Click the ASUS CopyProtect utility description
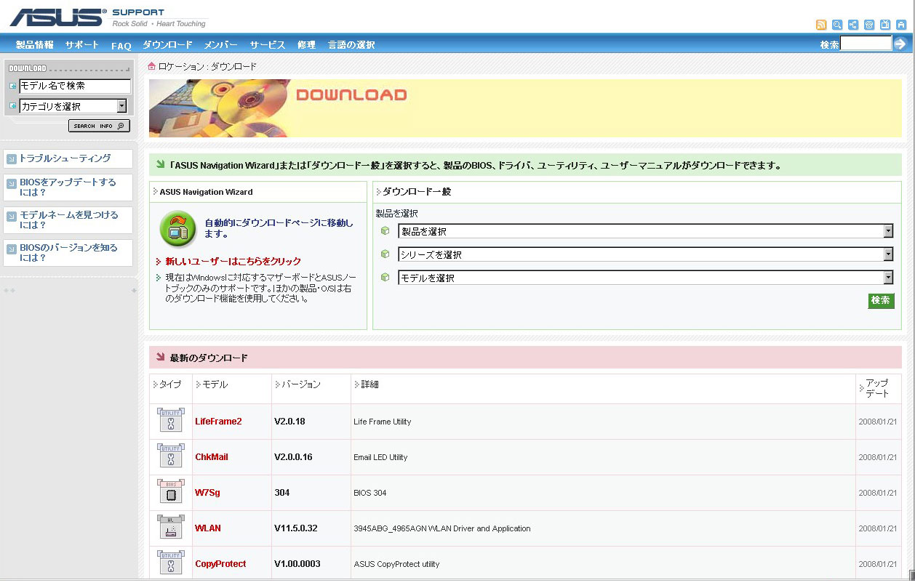 click(x=396, y=564)
